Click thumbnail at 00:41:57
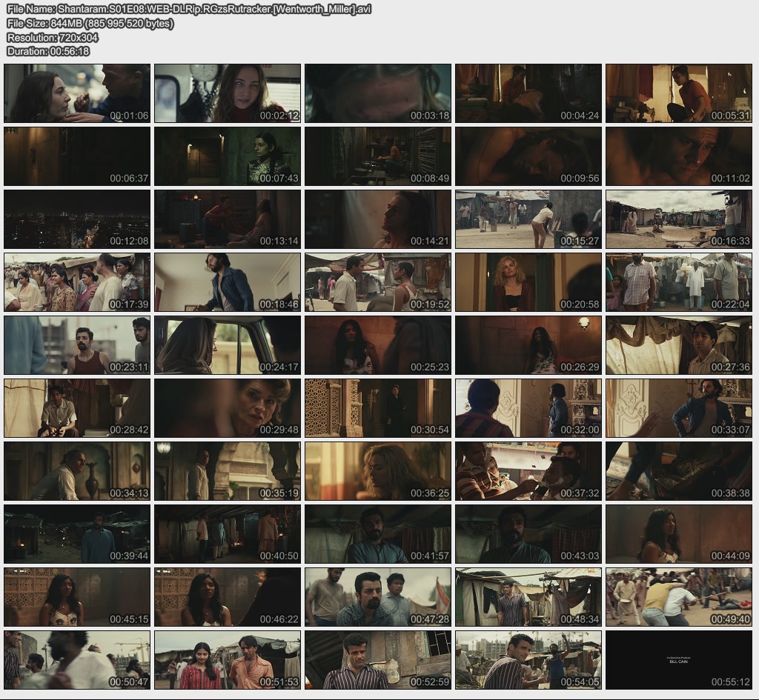 coord(378,534)
